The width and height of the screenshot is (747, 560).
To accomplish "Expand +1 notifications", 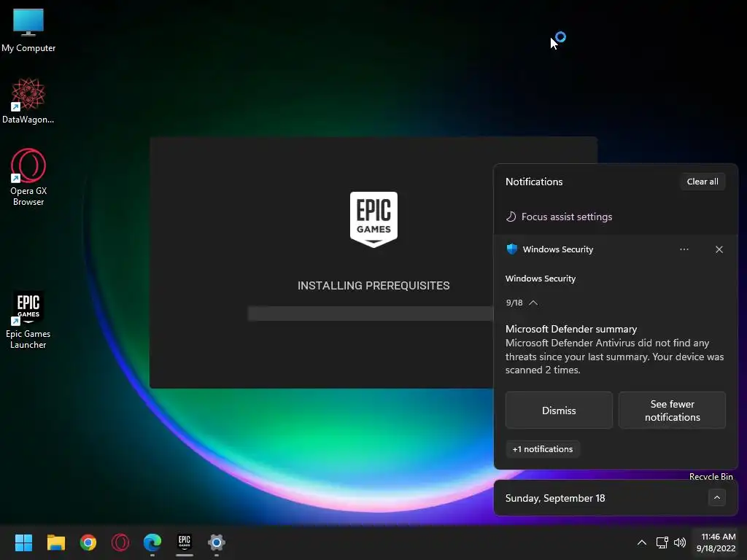I will [x=543, y=449].
